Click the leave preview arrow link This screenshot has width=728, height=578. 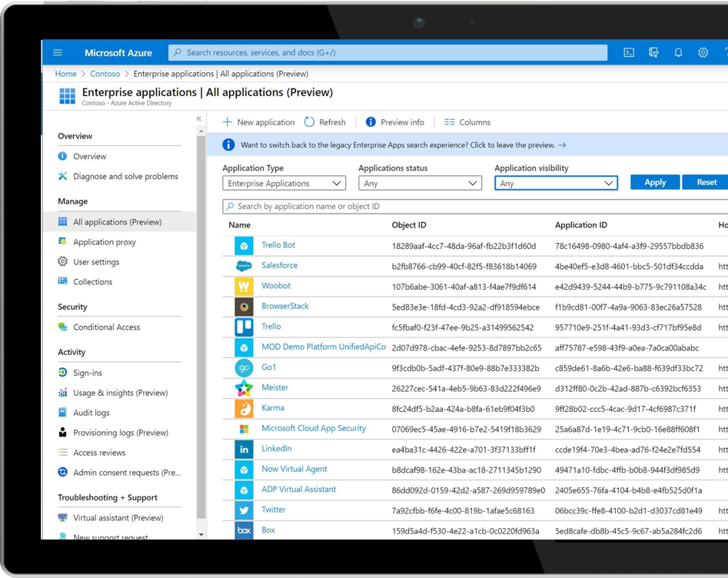562,145
